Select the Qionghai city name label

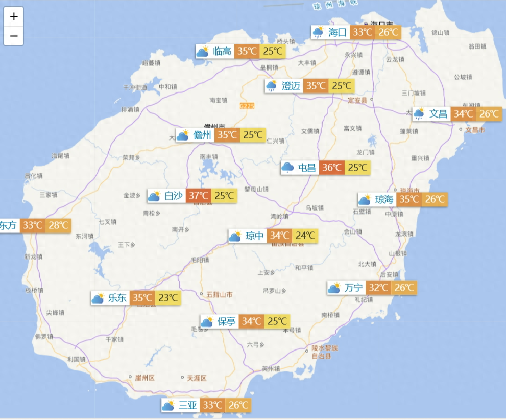[384, 200]
